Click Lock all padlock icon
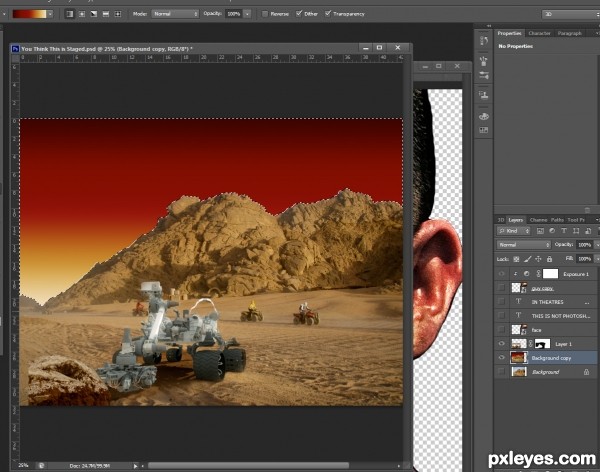600x472 pixels. (549, 259)
